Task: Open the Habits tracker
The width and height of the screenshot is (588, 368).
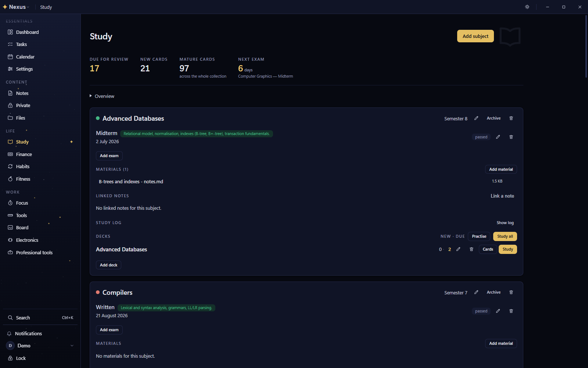Action: pos(40,167)
